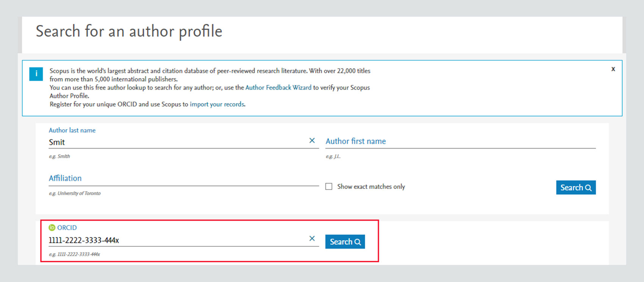Clear the Author last name field
The width and height of the screenshot is (644, 282).
(x=312, y=141)
